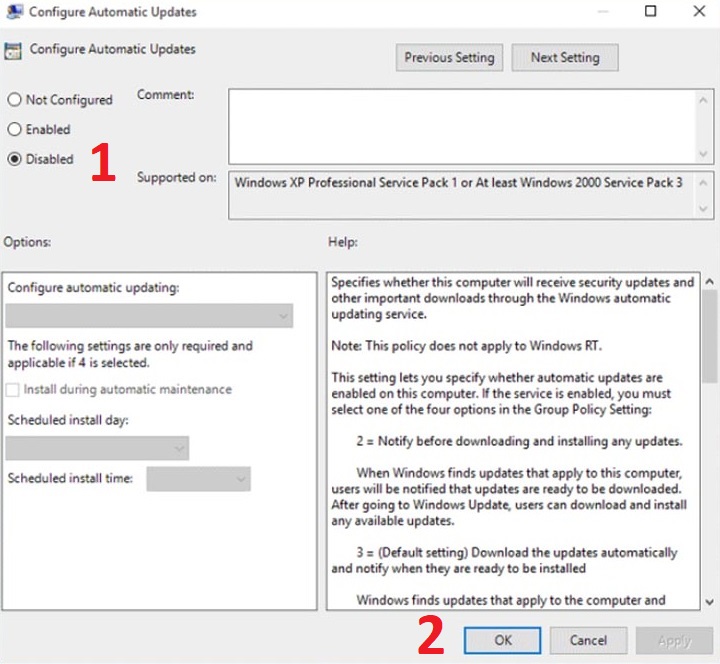Click the Help pane scroll up arrow

point(709,281)
